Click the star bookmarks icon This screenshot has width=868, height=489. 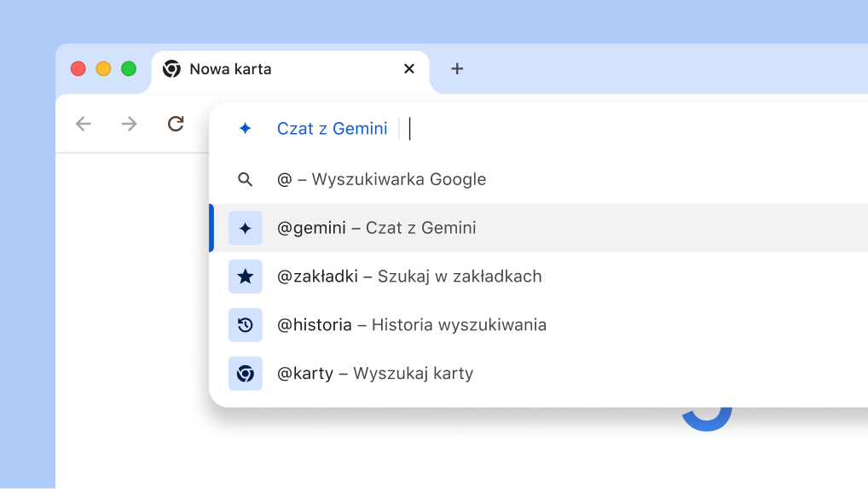click(246, 277)
